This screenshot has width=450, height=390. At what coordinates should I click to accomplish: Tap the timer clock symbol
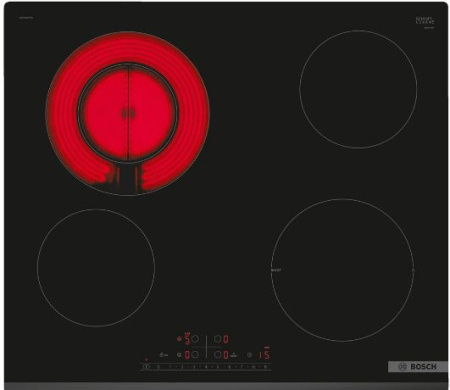(249, 355)
